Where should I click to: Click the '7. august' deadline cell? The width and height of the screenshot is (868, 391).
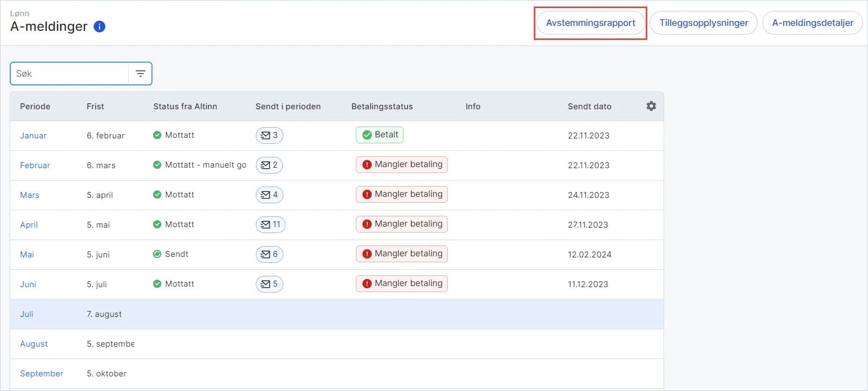click(104, 314)
